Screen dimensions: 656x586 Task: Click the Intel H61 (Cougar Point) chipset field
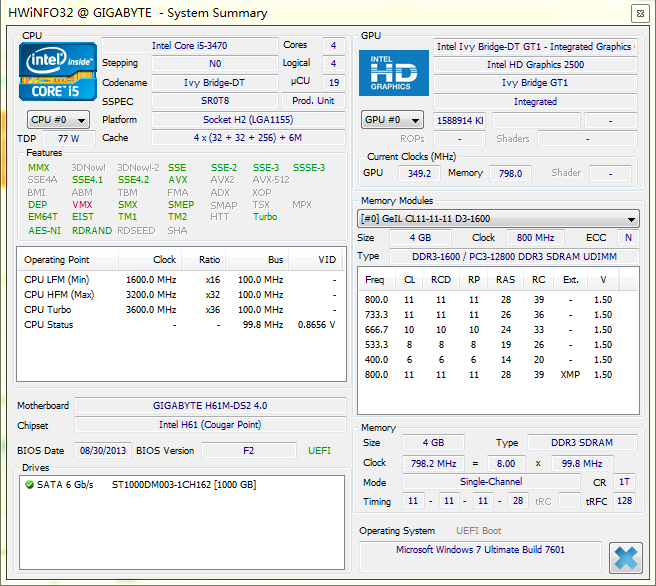click(x=210, y=425)
